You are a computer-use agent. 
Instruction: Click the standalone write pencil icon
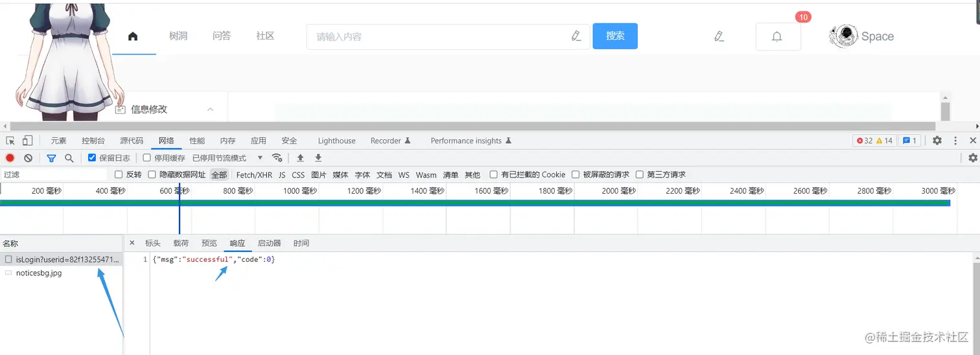click(x=719, y=36)
